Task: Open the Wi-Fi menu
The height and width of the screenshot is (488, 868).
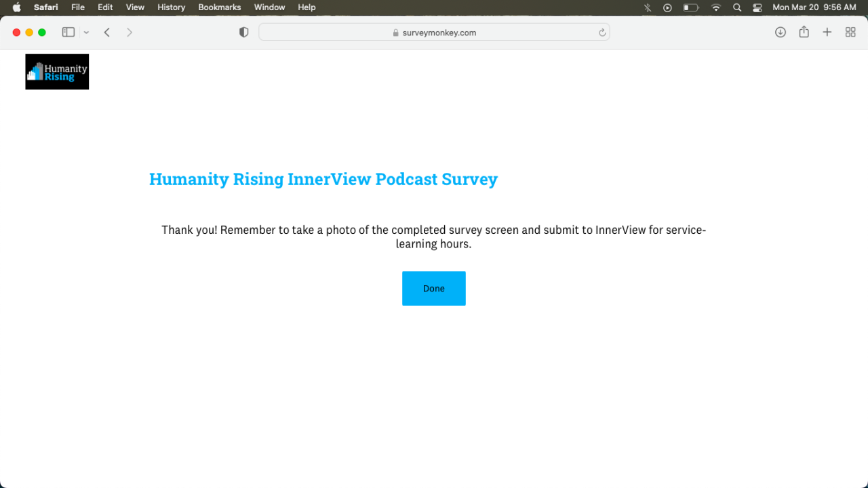Action: pyautogui.click(x=716, y=7)
